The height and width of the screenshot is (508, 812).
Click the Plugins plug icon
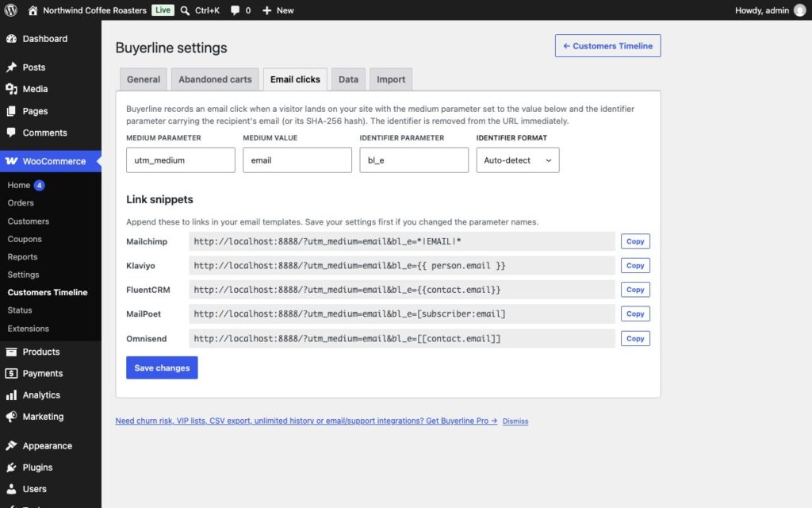[x=11, y=468]
